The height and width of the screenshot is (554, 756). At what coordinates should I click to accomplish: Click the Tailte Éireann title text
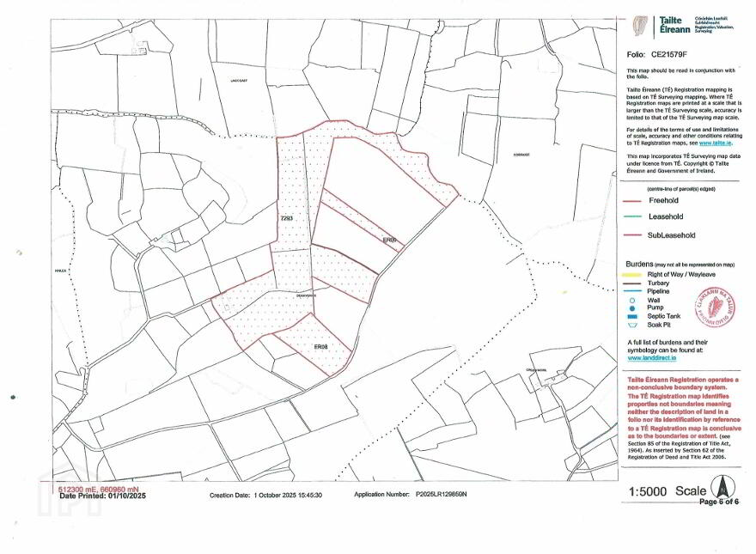pyautogui.click(x=674, y=25)
